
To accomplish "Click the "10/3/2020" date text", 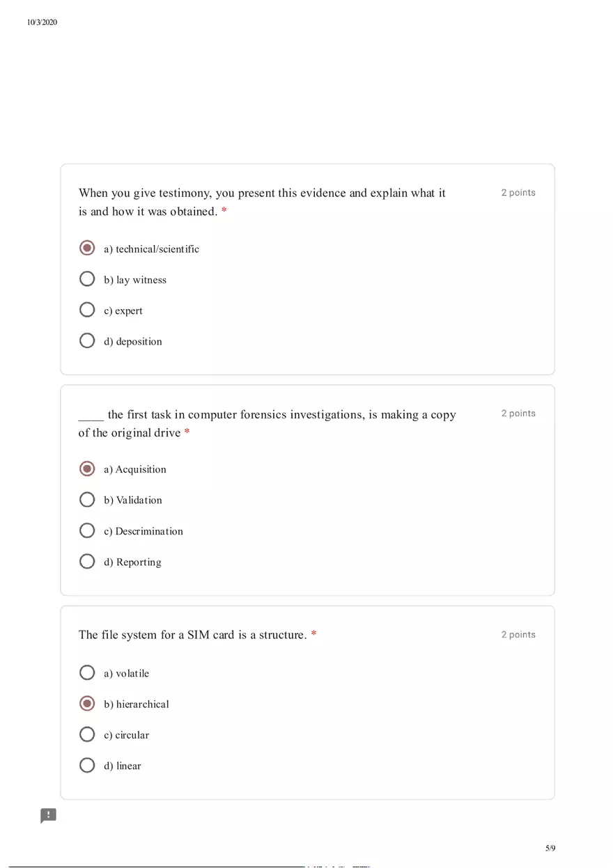I will tap(42, 22).
